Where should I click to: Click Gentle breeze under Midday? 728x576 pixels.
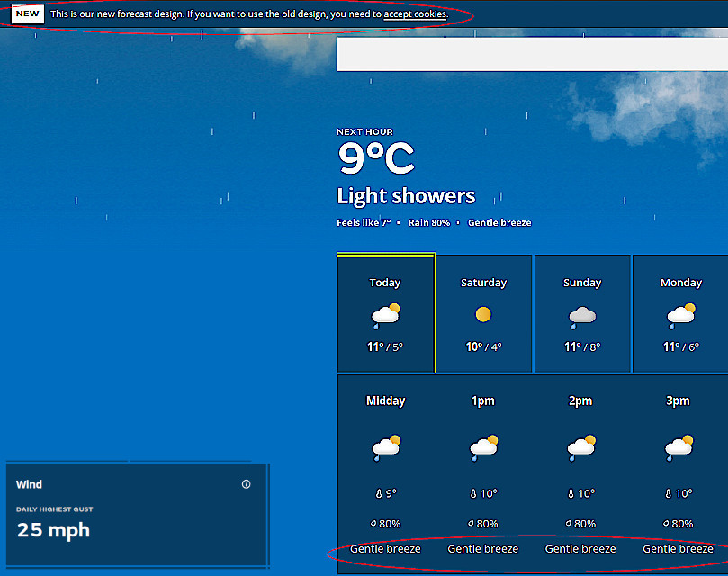click(385, 549)
